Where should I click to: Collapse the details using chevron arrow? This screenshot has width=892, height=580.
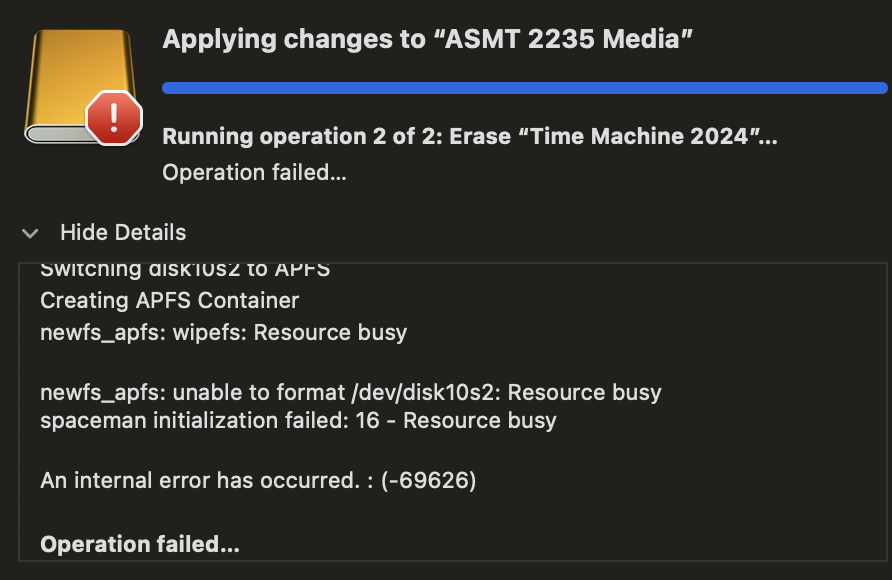coord(31,233)
